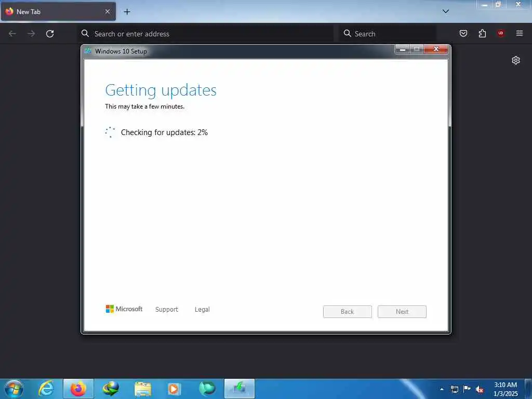Screen dimensions: 532x399
Task: Close the New Tab tab
Action: click(108, 11)
